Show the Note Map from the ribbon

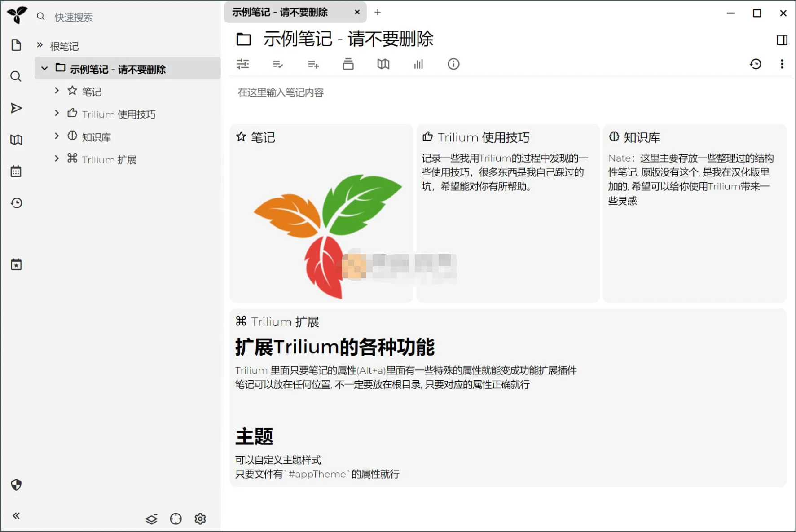coord(383,64)
